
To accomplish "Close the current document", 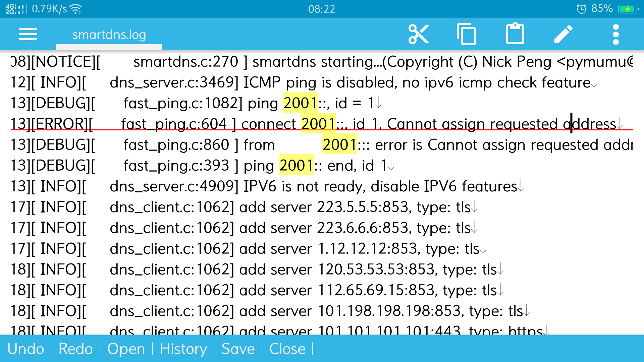I will pyautogui.click(x=287, y=349).
